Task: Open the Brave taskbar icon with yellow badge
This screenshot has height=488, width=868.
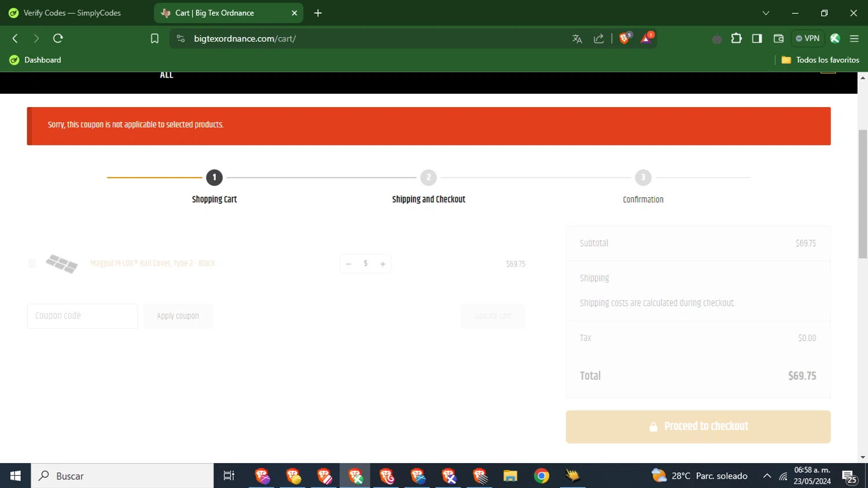Action: point(293,476)
